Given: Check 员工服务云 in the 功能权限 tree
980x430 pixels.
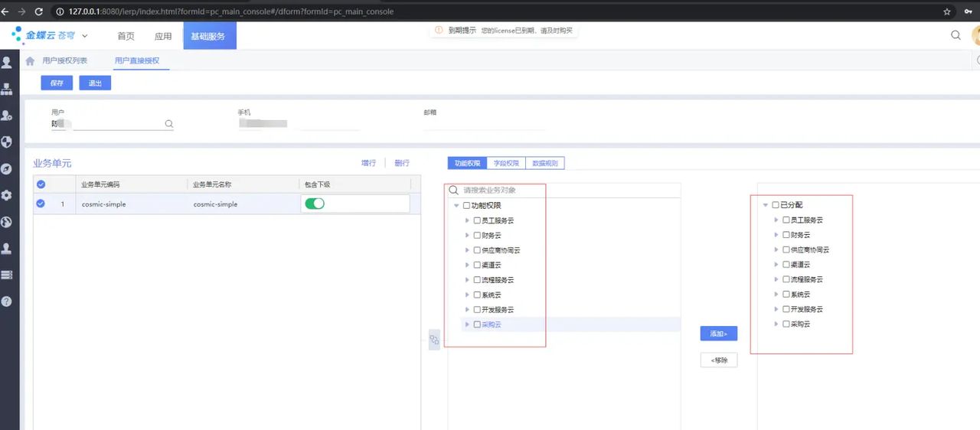Looking at the screenshot, I should click(477, 220).
